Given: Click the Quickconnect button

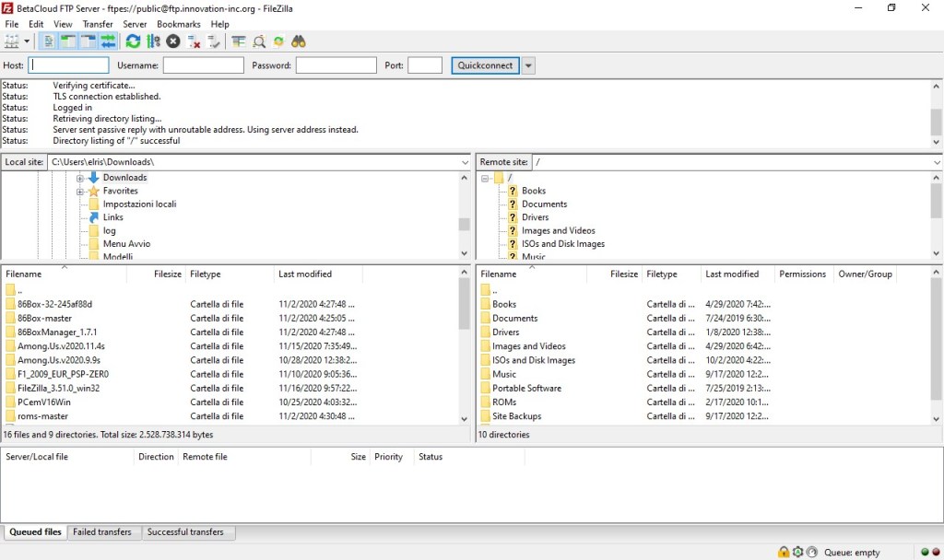Looking at the screenshot, I should tap(485, 65).
